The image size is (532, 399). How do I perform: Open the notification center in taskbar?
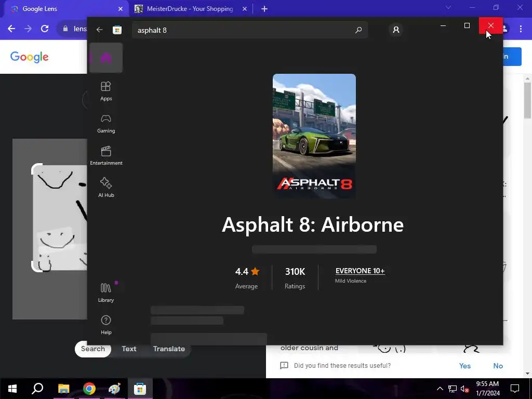click(x=515, y=389)
